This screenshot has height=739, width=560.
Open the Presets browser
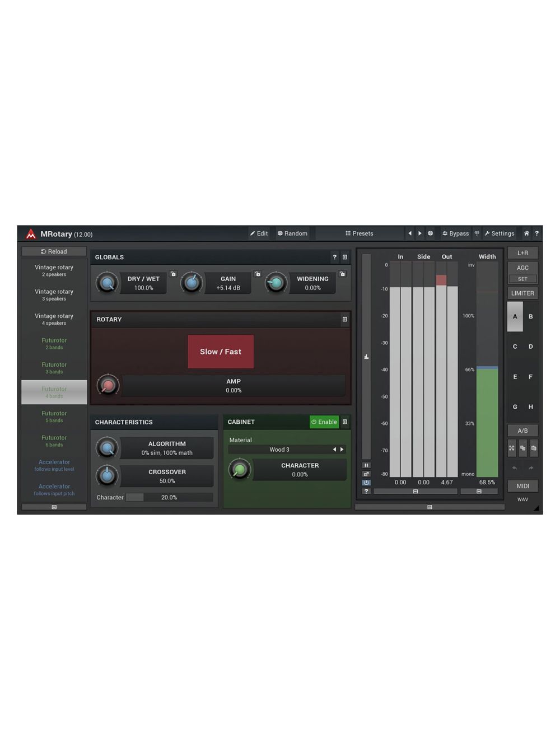coord(359,233)
